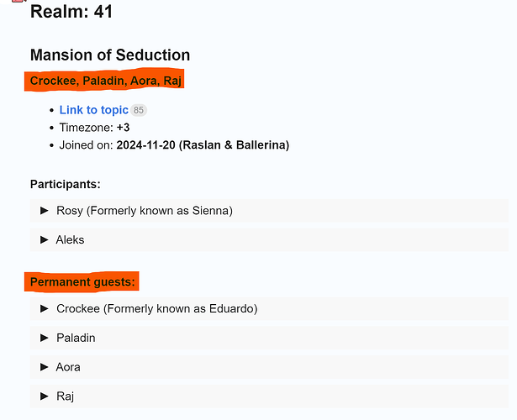The image size is (517, 420).
Task: Click the 'Paladin' guest row label
Action: coord(76,338)
